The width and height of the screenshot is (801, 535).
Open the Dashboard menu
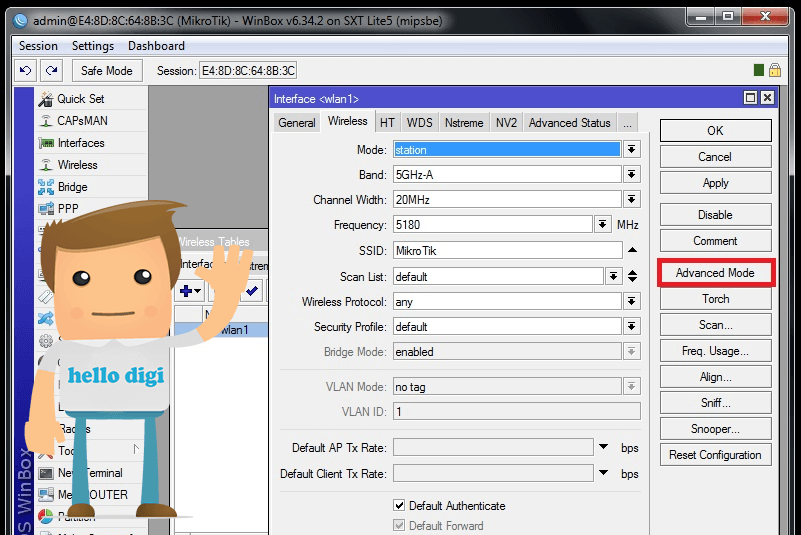click(156, 46)
